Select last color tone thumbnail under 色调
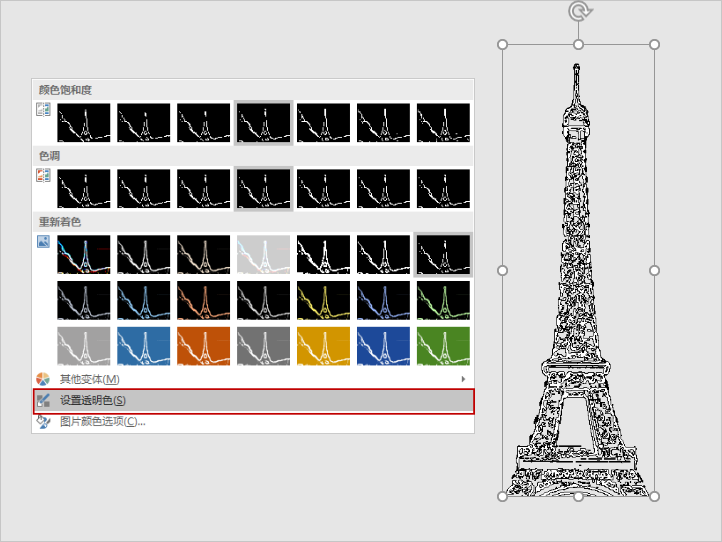 click(x=443, y=188)
